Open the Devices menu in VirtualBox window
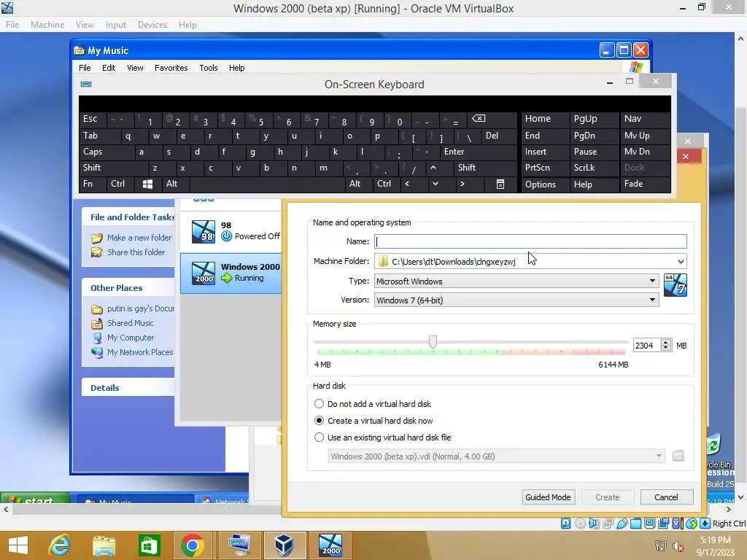747x560 pixels. pyautogui.click(x=152, y=25)
